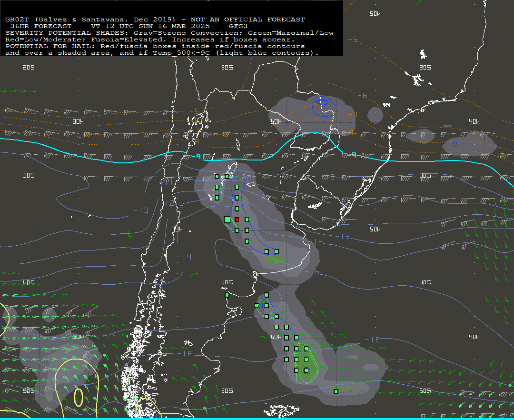Viewport: 514px width, 420px height.
Task: Click the "GFS3" model label
Action: (238, 26)
